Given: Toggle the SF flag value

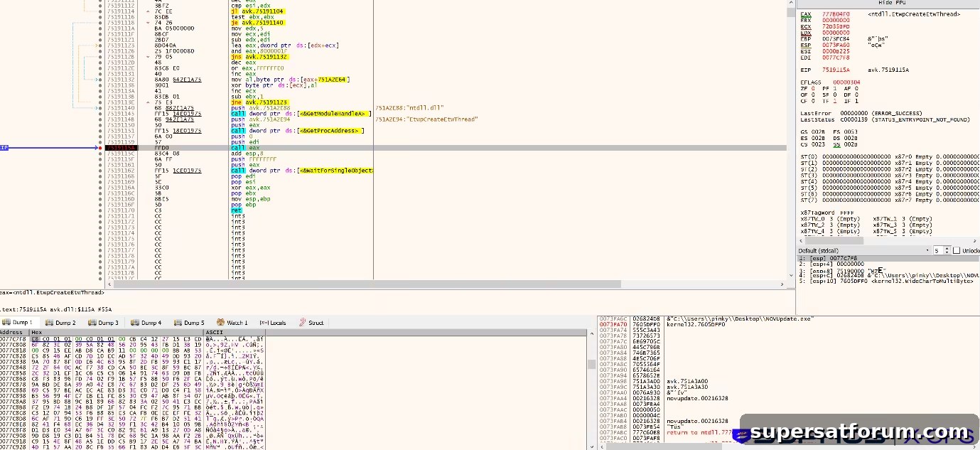Looking at the screenshot, I should 836,94.
